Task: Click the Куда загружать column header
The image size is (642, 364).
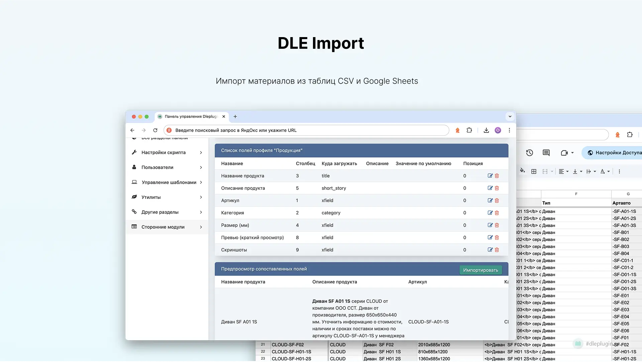Action: tap(339, 163)
